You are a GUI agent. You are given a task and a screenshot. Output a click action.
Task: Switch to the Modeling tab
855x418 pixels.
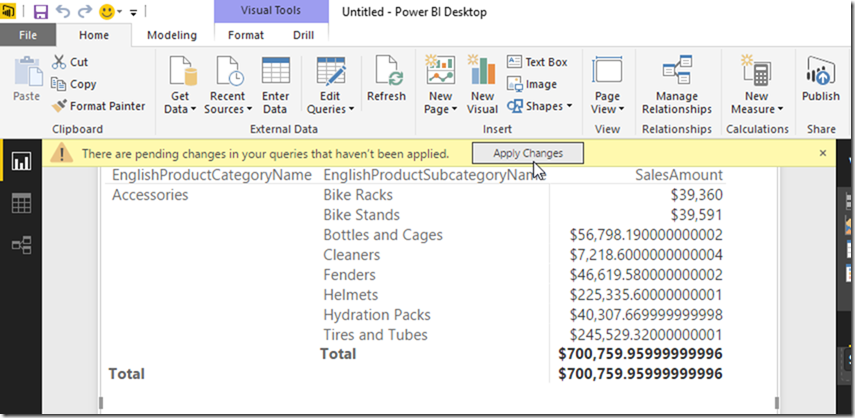coord(172,35)
